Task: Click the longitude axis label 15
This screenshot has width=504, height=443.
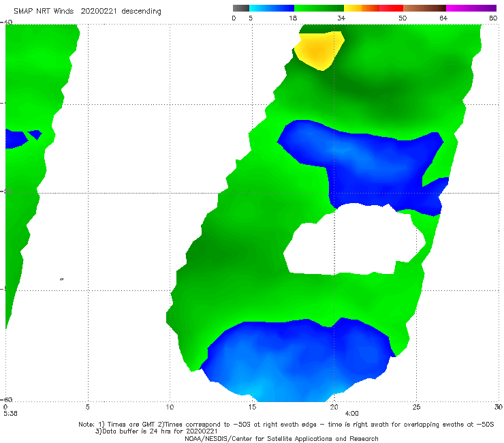Action: (x=252, y=407)
